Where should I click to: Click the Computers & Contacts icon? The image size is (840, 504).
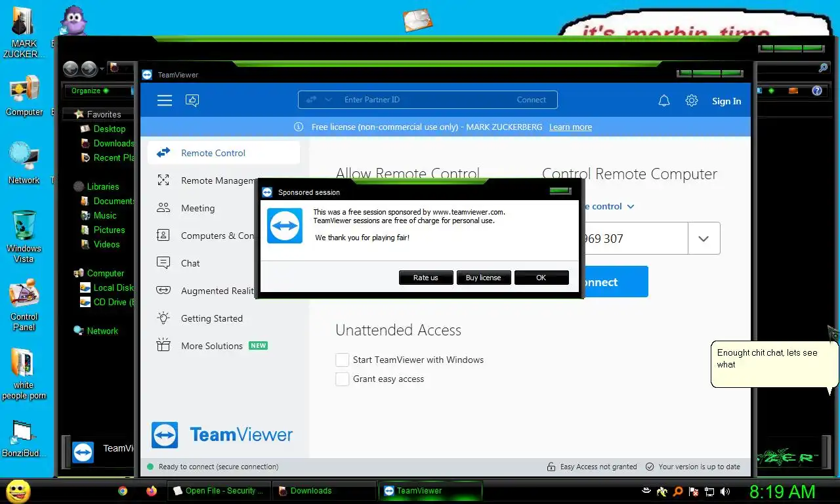[163, 236]
